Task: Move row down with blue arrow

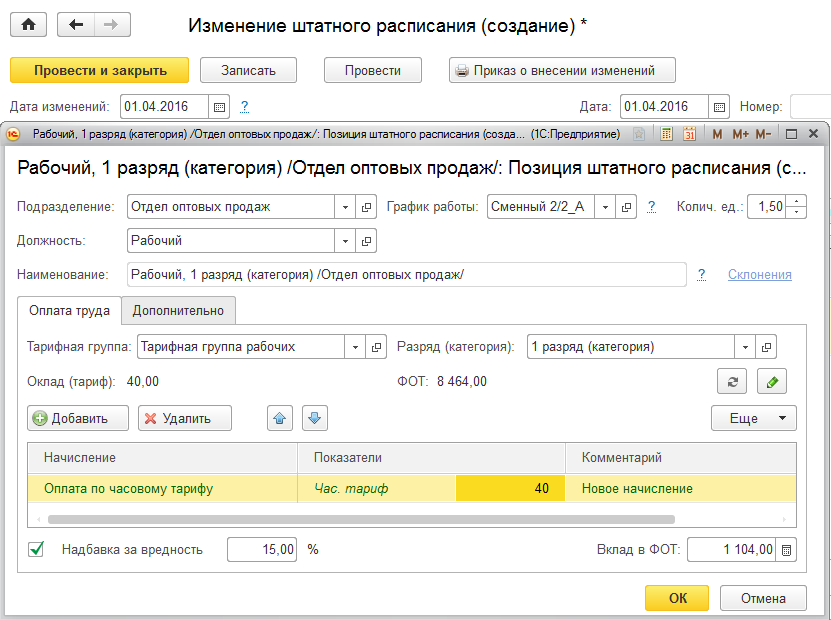Action: (x=315, y=418)
